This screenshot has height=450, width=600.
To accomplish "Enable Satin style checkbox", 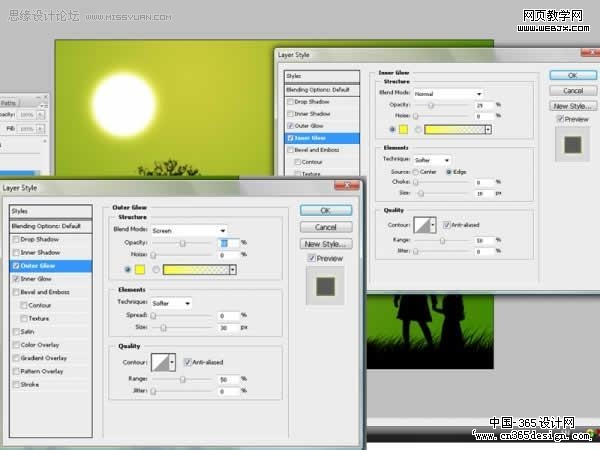I will (x=16, y=331).
